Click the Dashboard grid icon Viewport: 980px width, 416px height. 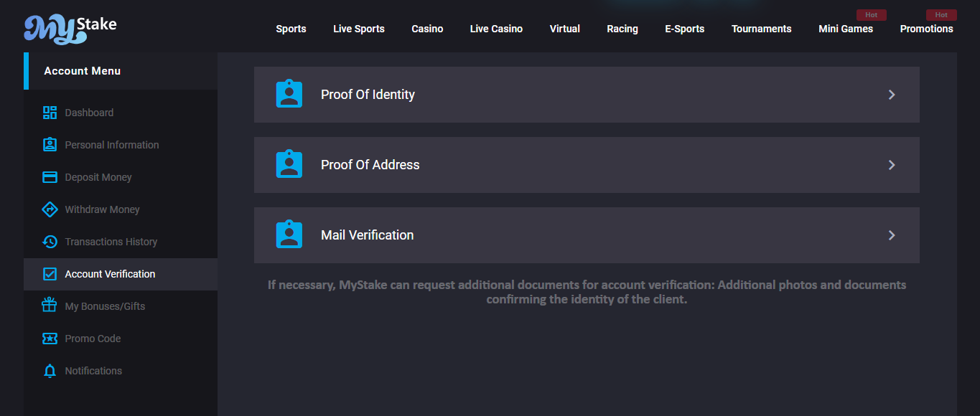[x=50, y=113]
